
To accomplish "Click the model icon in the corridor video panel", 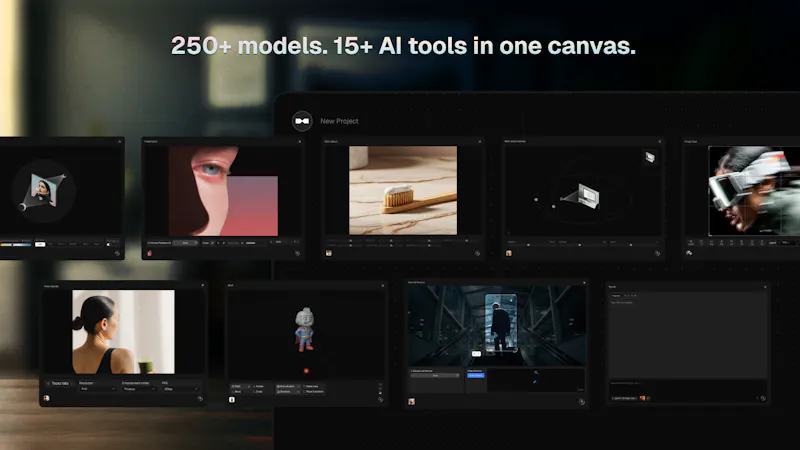I will [411, 402].
